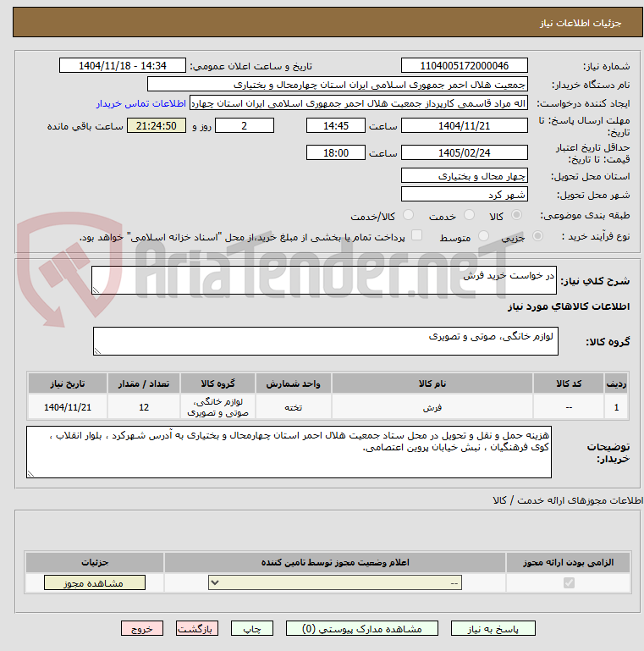Select the جزیی purchase type radio

(537, 236)
